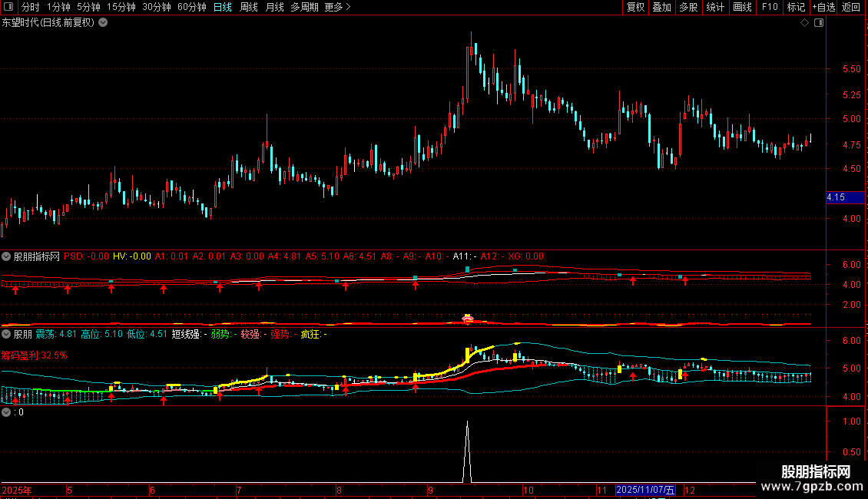The image size is (868, 499).
Task: Click the diamond icon above the main chart
Action: click(805, 23)
